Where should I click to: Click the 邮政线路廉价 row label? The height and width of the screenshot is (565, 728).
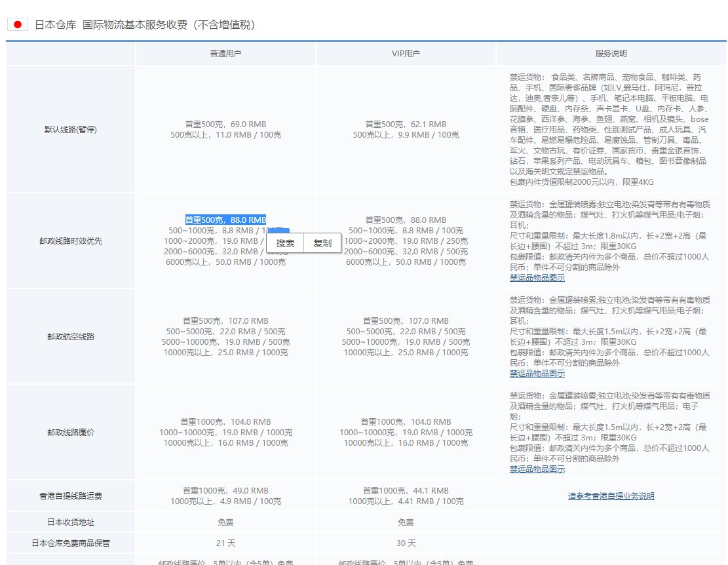tap(69, 432)
